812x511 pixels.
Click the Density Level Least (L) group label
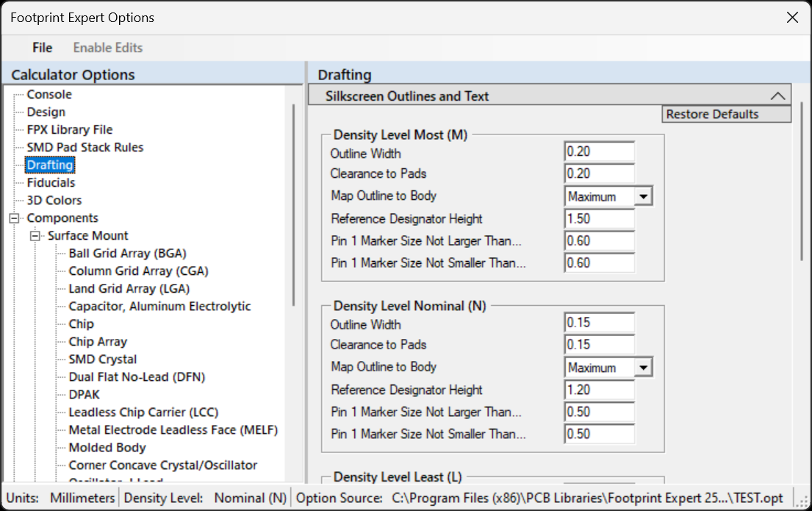[398, 476]
